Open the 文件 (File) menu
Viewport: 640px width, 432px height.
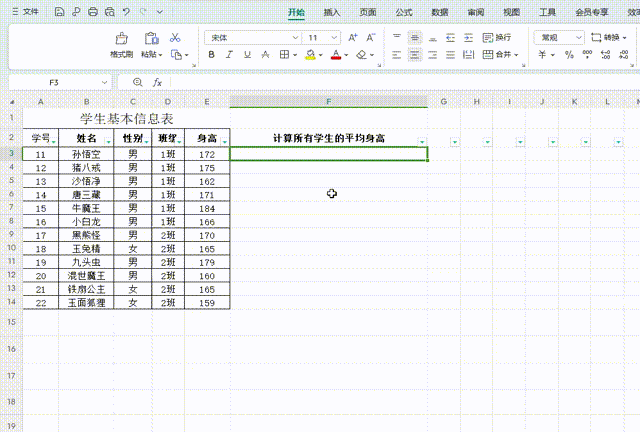(x=26, y=12)
